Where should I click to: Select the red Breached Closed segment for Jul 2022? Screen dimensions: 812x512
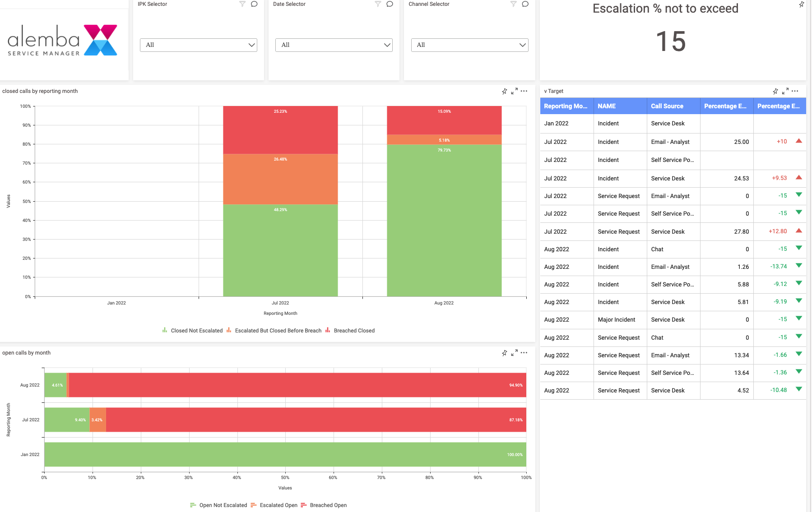[x=280, y=130]
